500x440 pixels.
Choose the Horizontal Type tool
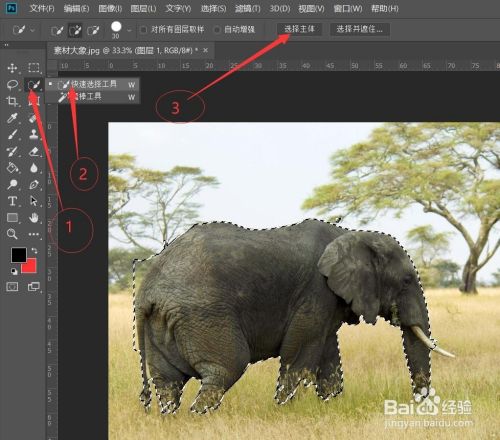coord(12,201)
